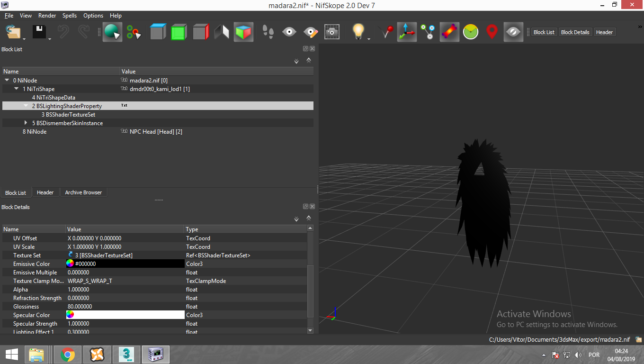Click the red pin measuring icon
This screenshot has width=644, height=364.
(x=386, y=32)
